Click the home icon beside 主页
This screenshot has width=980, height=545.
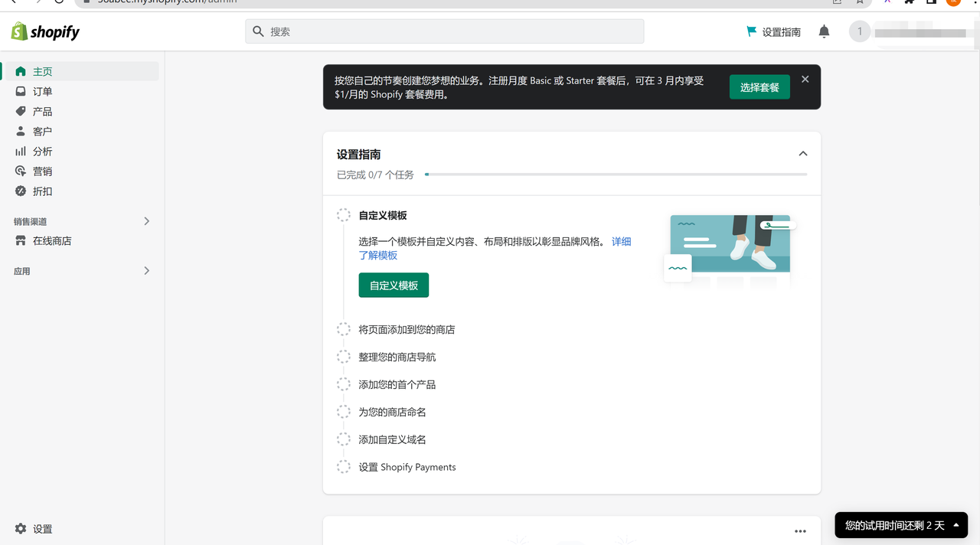click(21, 71)
